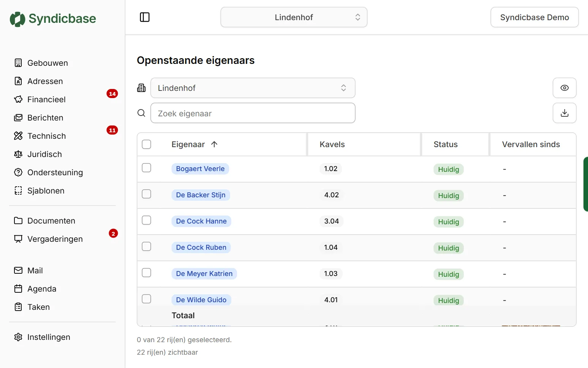Viewport: 588px width, 368px height.
Task: Open owner Bogaert Veerle
Action: click(200, 169)
